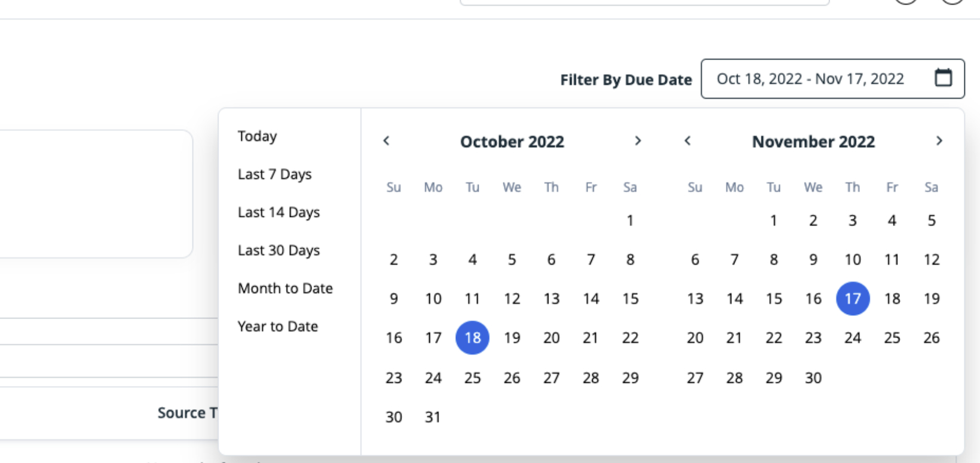Select Year to Date preset
Screen dimensions: 980x463
coord(277,326)
